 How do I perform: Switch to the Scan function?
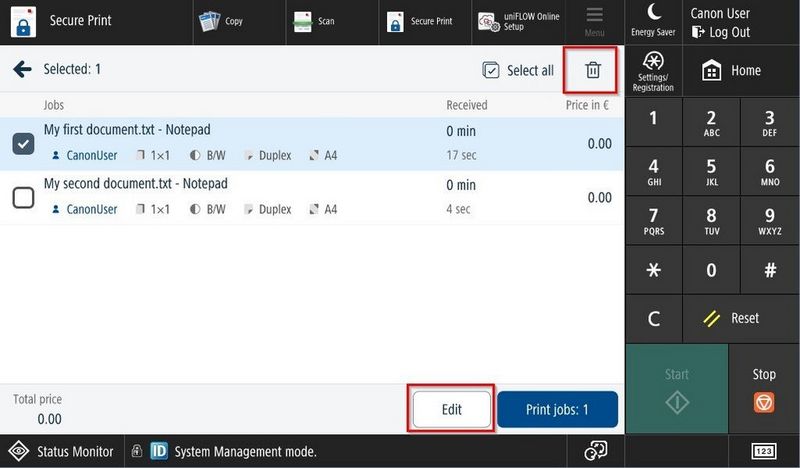pyautogui.click(x=314, y=21)
